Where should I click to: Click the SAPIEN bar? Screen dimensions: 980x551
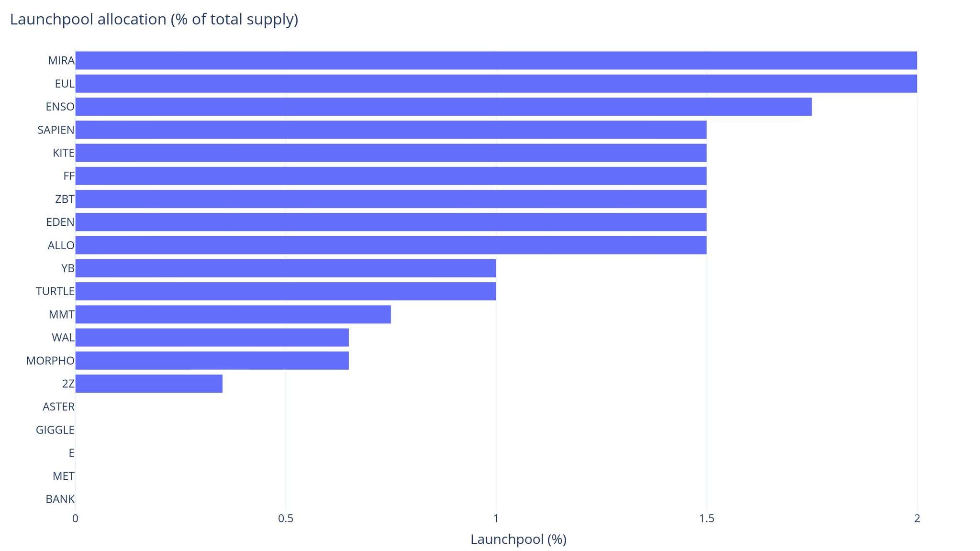point(390,130)
